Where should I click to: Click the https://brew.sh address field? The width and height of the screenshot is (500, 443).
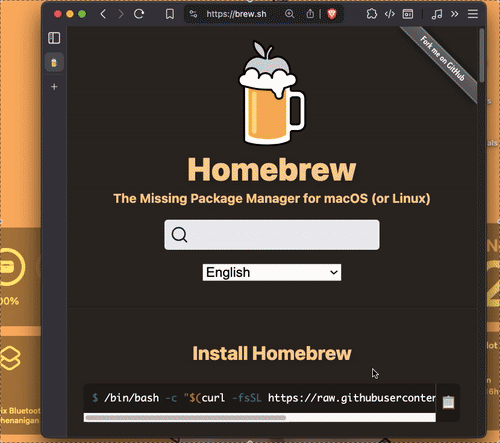coord(236,14)
